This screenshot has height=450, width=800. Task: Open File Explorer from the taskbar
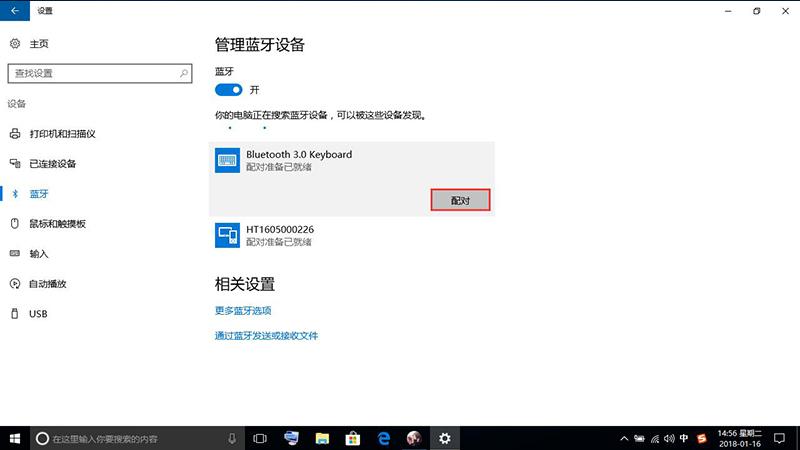322,438
